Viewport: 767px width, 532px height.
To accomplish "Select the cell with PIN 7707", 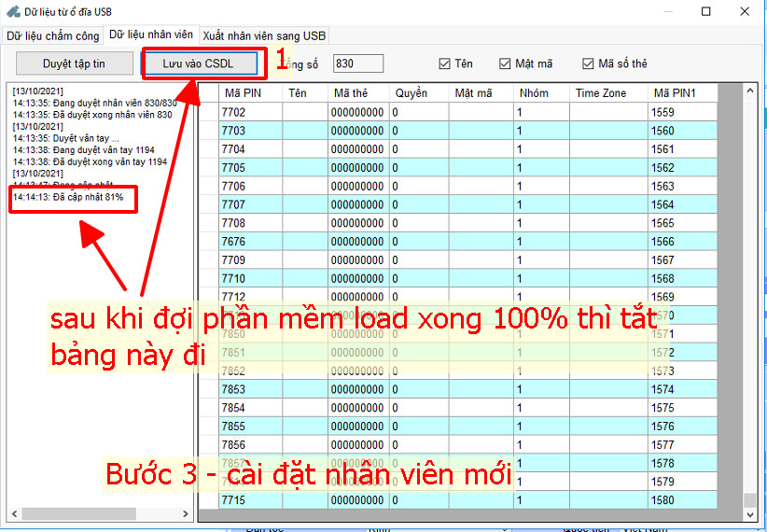I will point(250,204).
